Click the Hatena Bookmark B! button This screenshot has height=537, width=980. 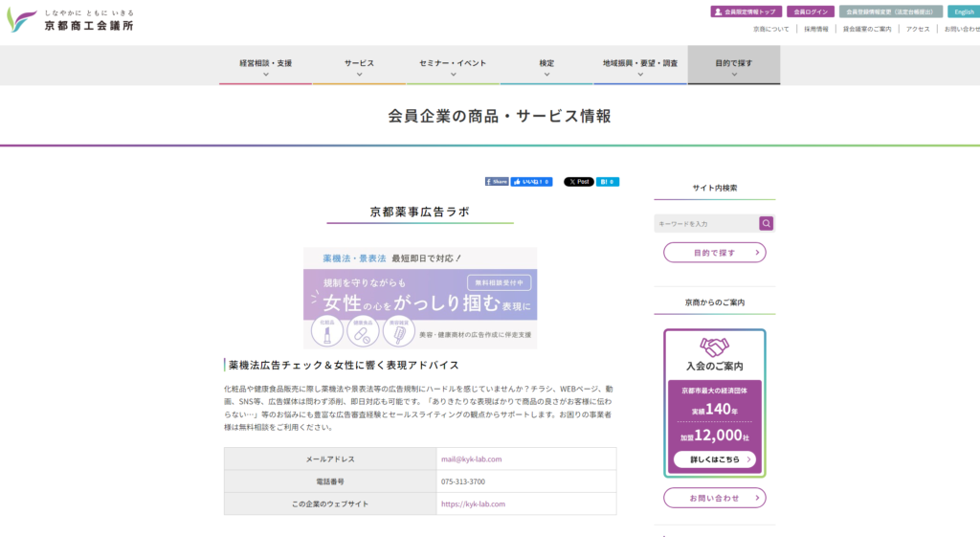[608, 181]
